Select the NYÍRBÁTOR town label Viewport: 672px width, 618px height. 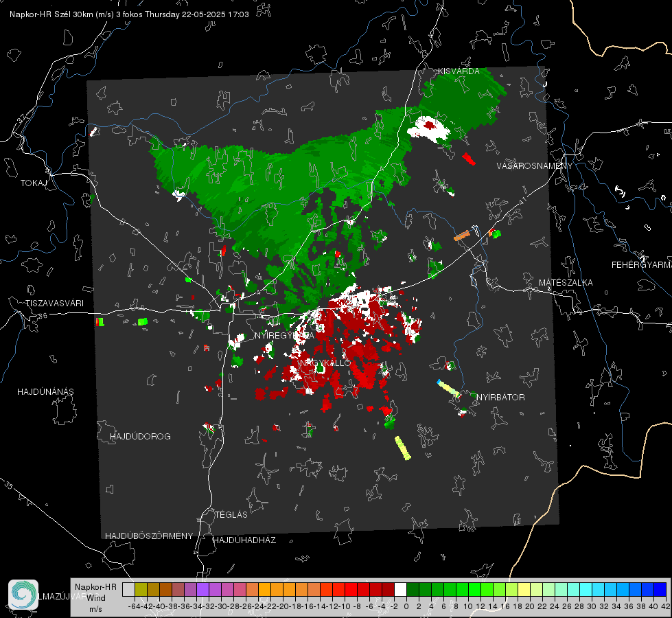[x=500, y=397]
